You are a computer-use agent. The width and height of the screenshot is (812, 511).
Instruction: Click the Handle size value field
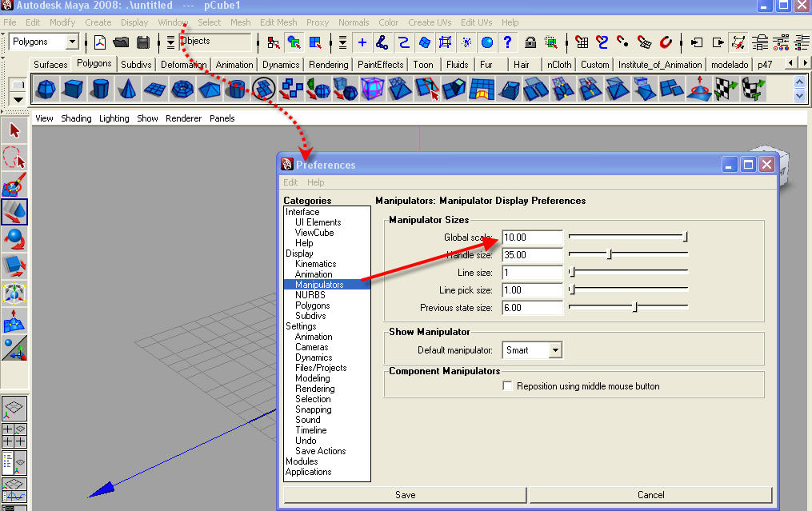(532, 255)
